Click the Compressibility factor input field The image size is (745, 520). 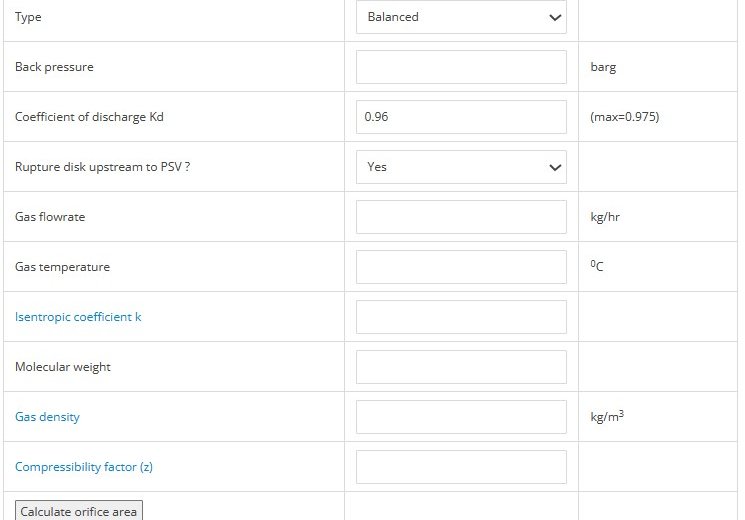click(x=461, y=467)
